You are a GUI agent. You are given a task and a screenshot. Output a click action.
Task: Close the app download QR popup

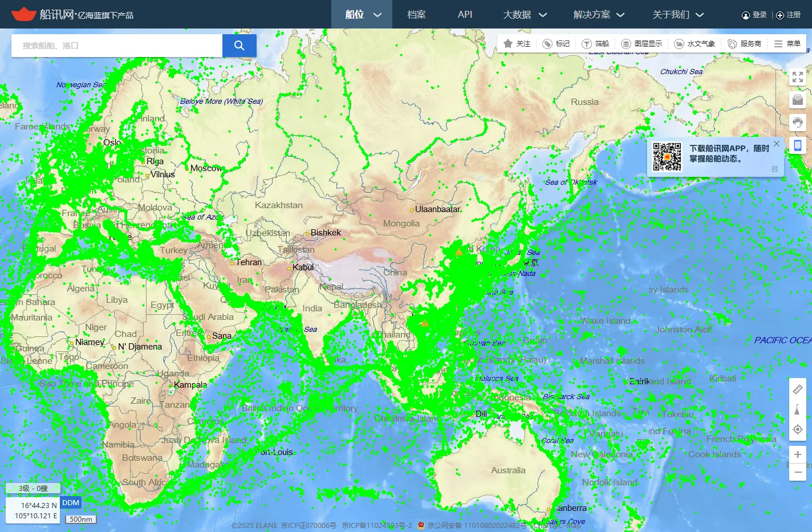coord(776,144)
